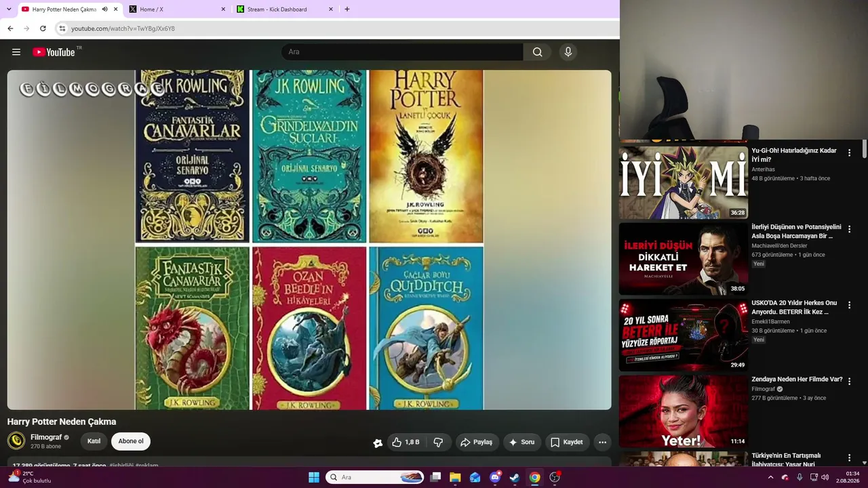Open the Filmograf channel name link
The width and height of the screenshot is (868, 488).
46,437
